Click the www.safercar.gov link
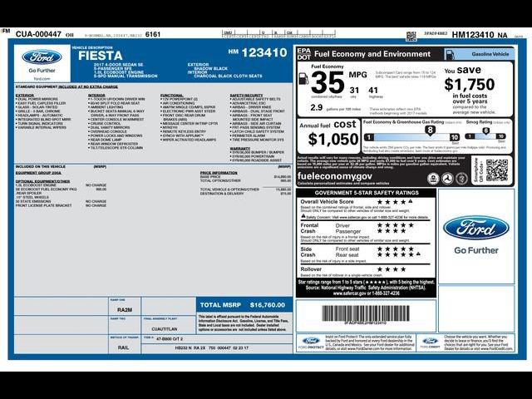The width and height of the screenshot is (532, 399). tap(364, 293)
